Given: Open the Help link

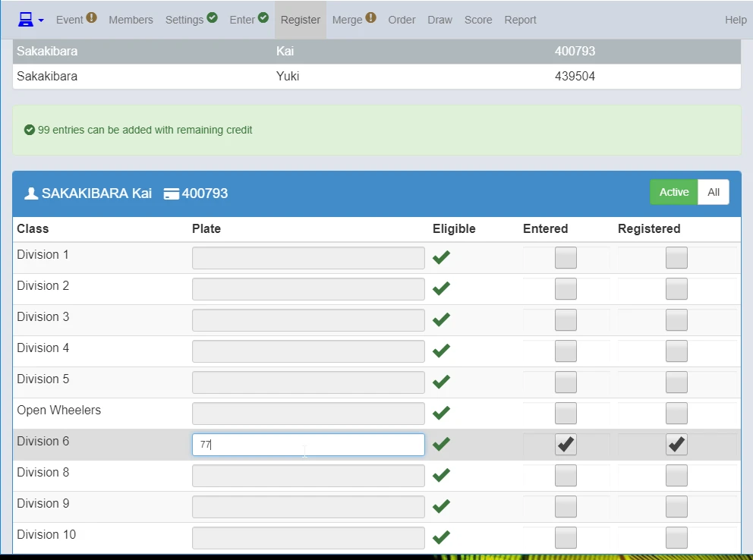Looking at the screenshot, I should [x=736, y=20].
